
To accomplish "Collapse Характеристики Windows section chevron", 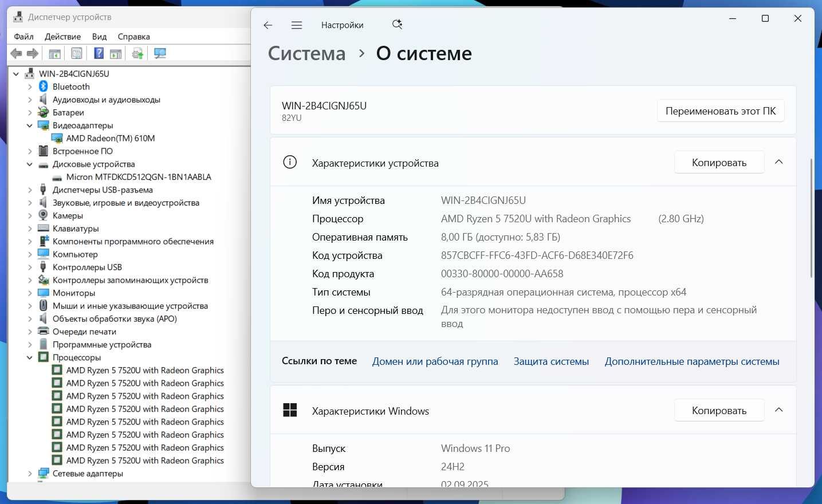I will coord(779,410).
